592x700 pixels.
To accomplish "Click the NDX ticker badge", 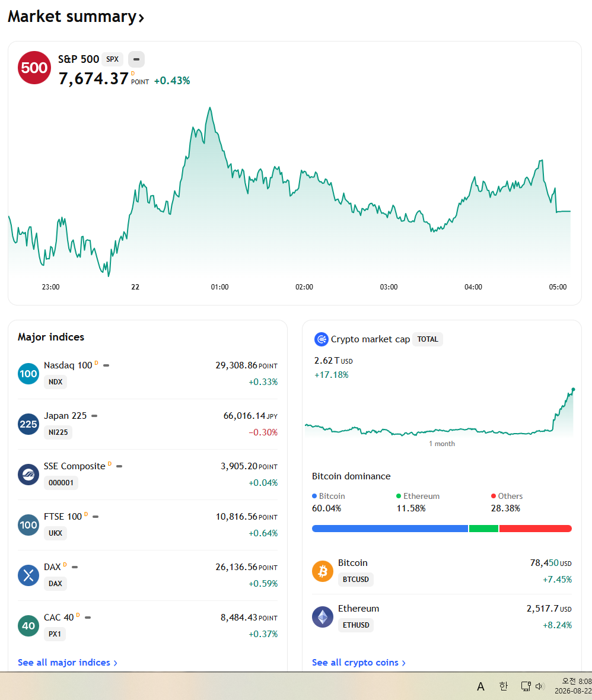I will (55, 381).
